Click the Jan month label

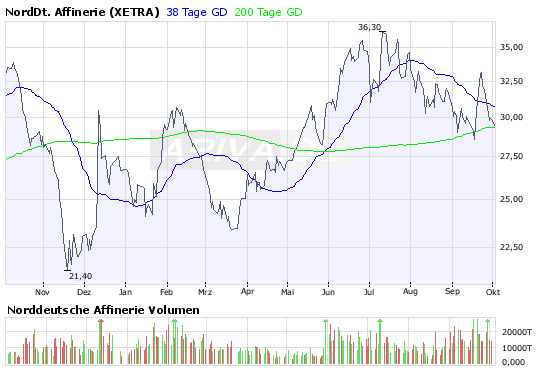pyautogui.click(x=125, y=292)
